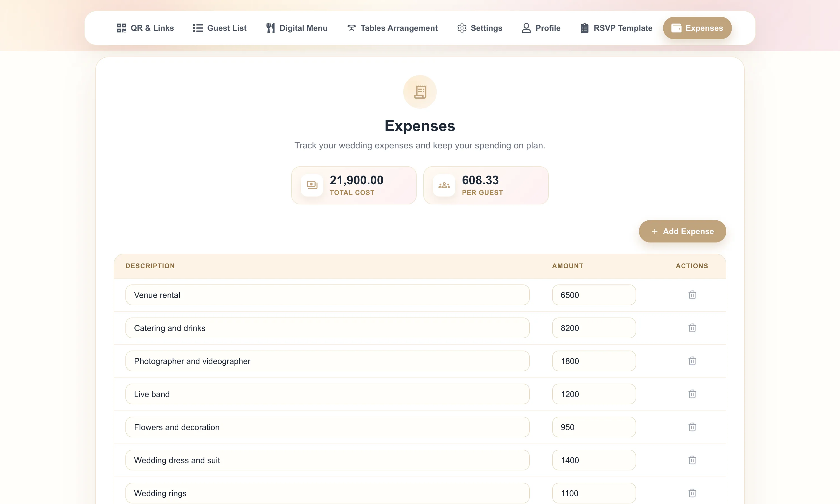
Task: Delete the Live band expense
Action: coord(692,394)
